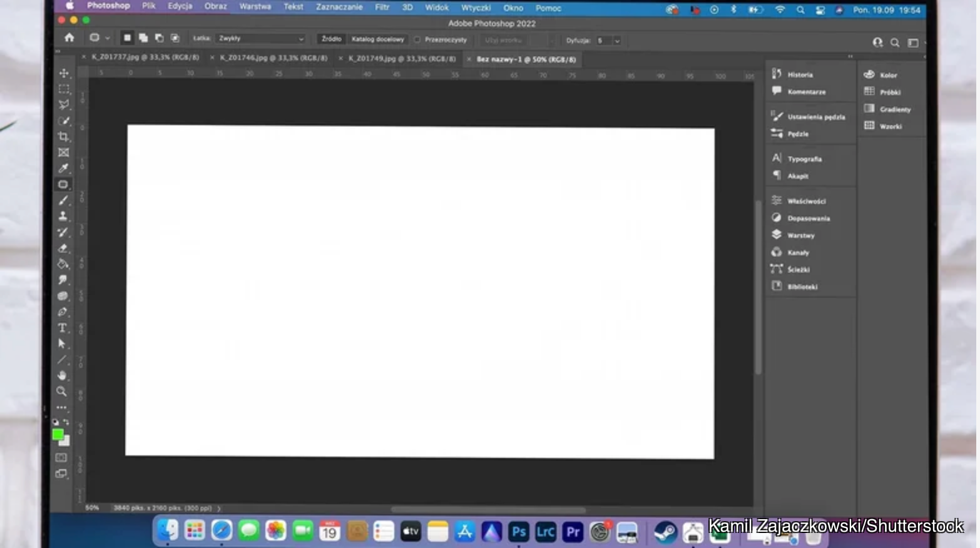Open the Łatka mode dropdown showing Zwykły
The width and height of the screenshot is (980, 548).
pos(259,38)
